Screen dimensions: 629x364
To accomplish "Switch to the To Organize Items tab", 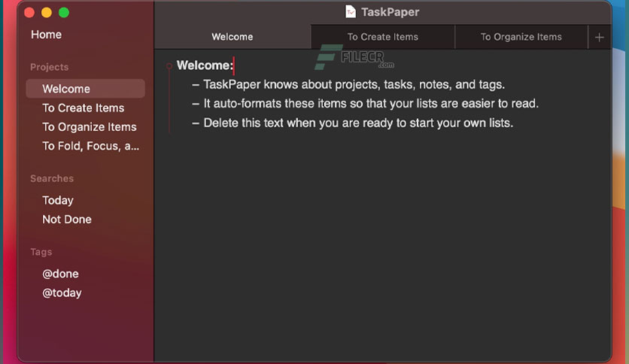I will pos(521,37).
